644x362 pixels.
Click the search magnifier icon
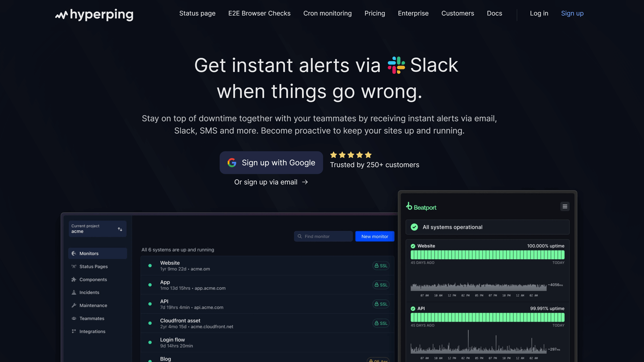coord(300,236)
